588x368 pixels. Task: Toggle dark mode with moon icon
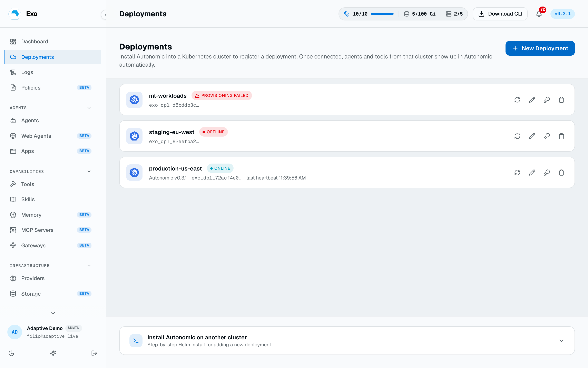(11, 353)
